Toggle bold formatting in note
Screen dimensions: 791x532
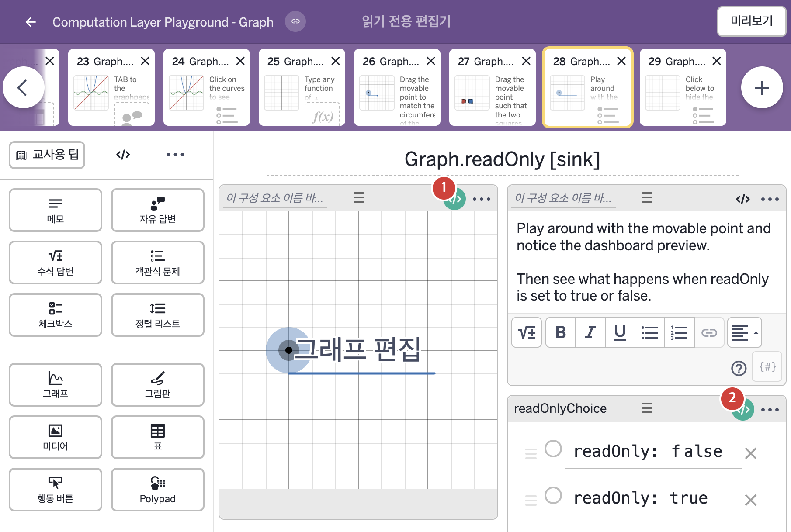tap(561, 332)
